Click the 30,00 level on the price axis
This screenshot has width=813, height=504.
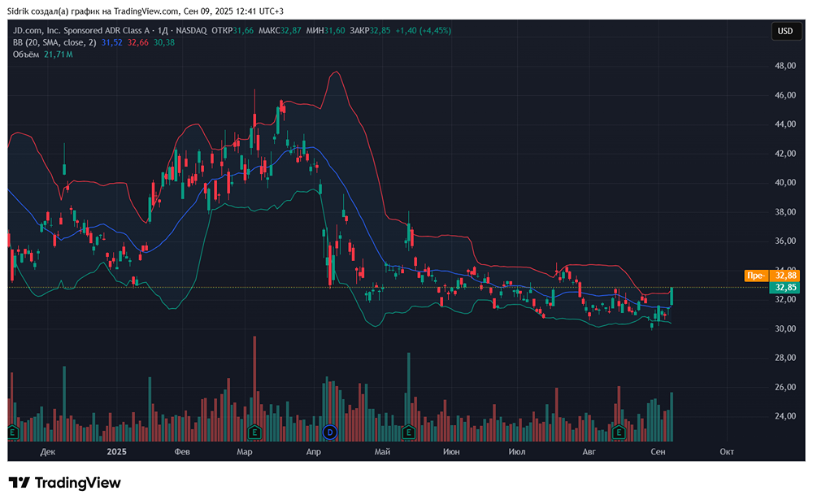[x=785, y=329]
